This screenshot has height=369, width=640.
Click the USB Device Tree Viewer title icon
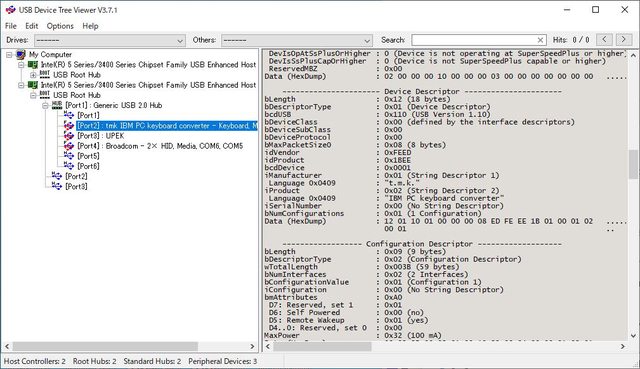[x=11, y=10]
